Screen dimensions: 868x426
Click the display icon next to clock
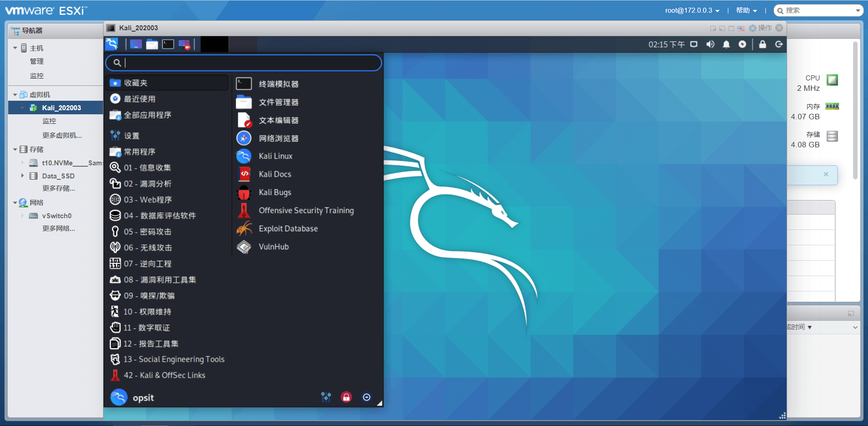point(694,44)
